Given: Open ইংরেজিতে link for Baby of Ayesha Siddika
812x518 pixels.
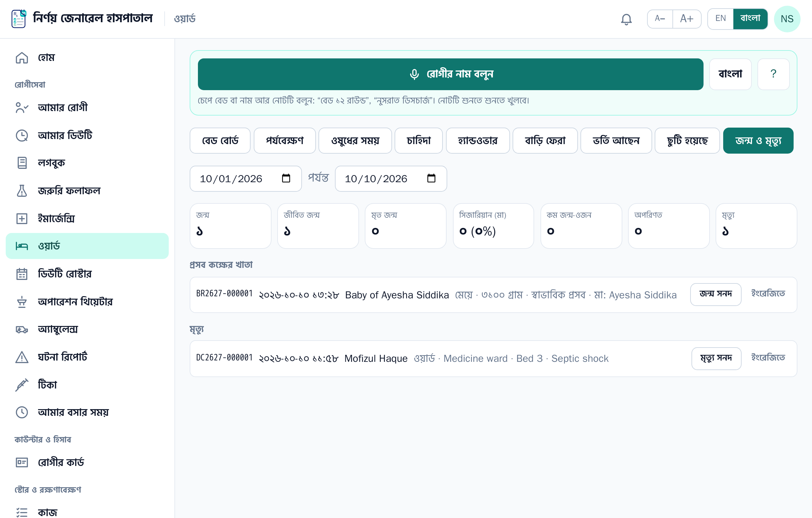Looking at the screenshot, I should [x=768, y=294].
